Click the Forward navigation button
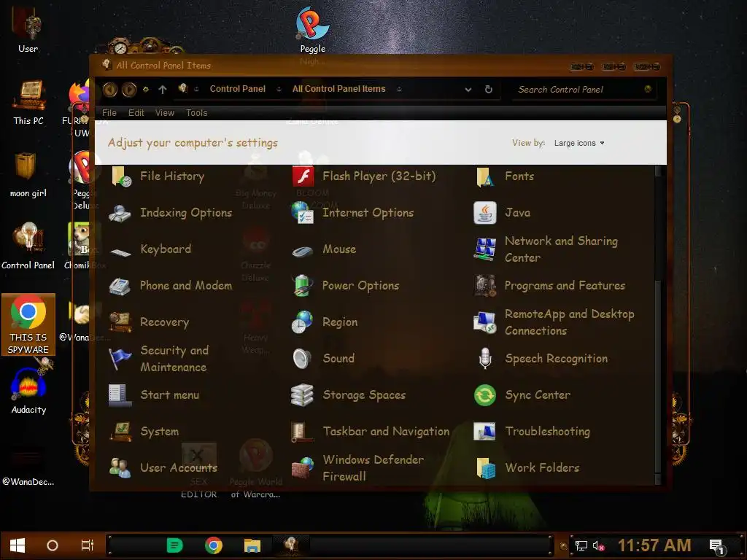 (x=129, y=90)
